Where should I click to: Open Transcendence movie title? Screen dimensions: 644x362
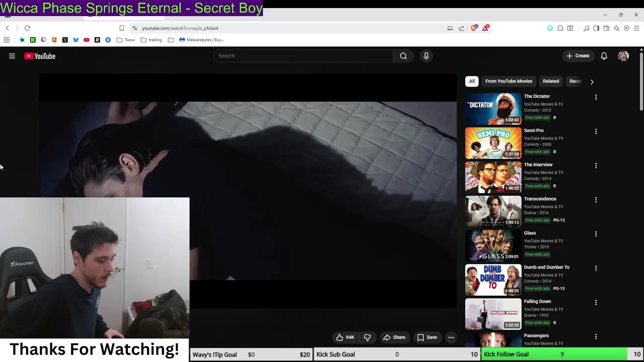pyautogui.click(x=540, y=199)
